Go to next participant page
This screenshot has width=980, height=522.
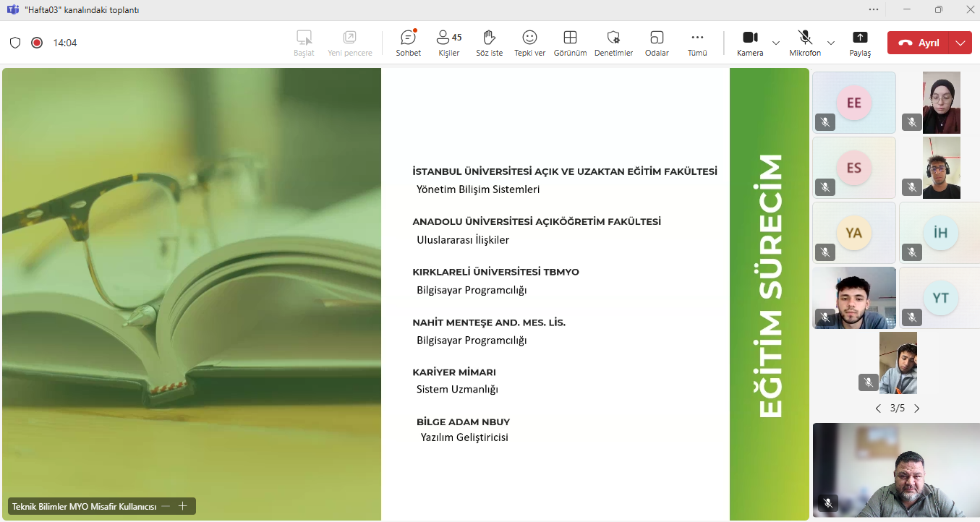click(x=917, y=408)
